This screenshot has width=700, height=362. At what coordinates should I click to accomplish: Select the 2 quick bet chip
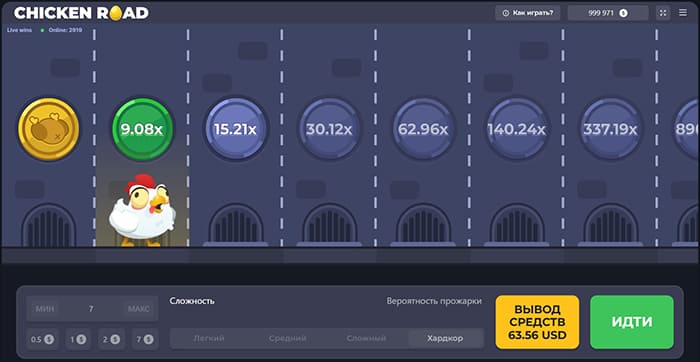click(111, 339)
